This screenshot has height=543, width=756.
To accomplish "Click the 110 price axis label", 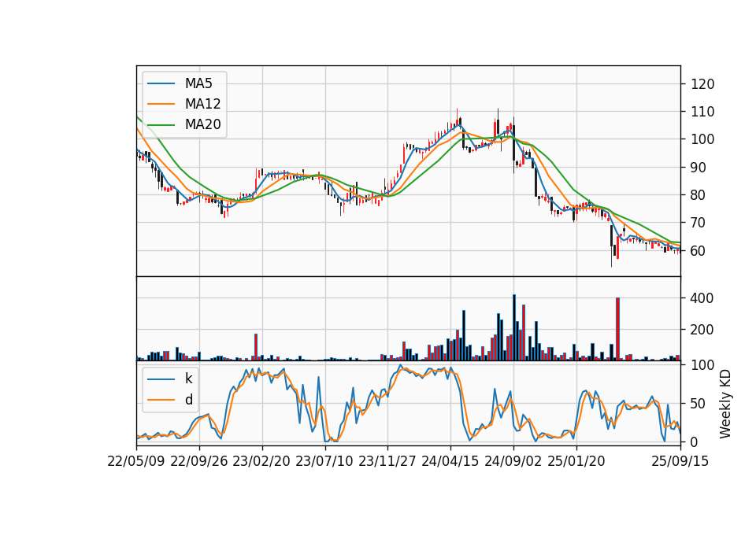I will (x=702, y=112).
